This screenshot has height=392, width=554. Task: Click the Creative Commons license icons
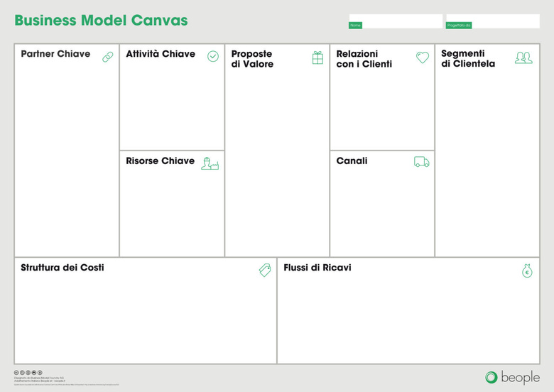[x=28, y=372]
